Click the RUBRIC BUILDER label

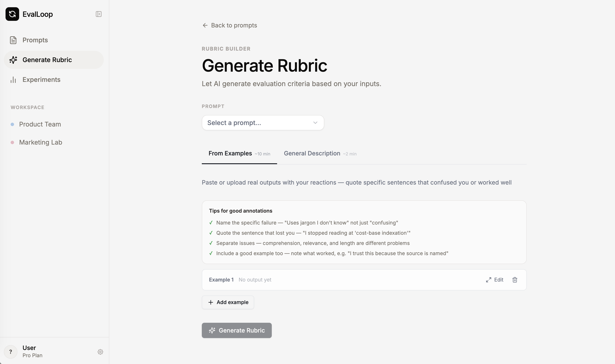(226, 49)
